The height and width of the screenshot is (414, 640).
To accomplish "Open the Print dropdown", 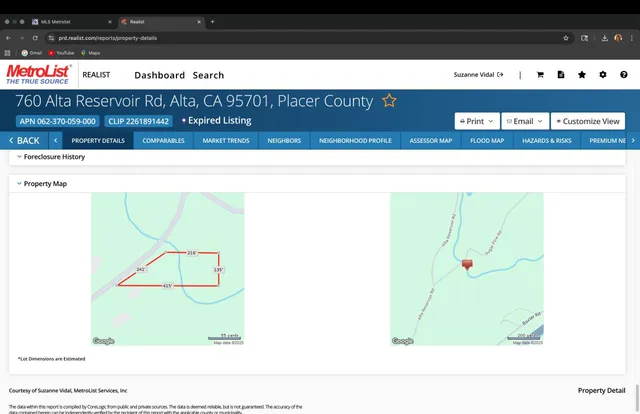I will click(476, 120).
